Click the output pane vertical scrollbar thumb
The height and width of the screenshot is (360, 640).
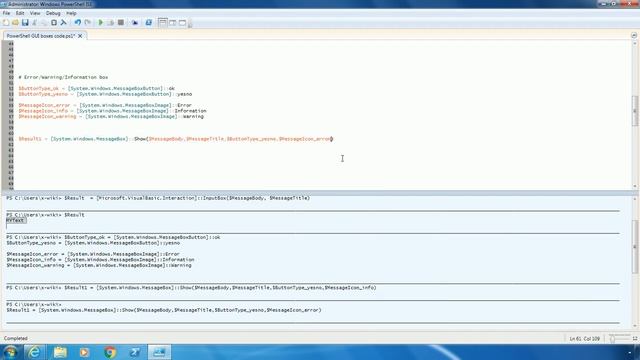click(635, 247)
